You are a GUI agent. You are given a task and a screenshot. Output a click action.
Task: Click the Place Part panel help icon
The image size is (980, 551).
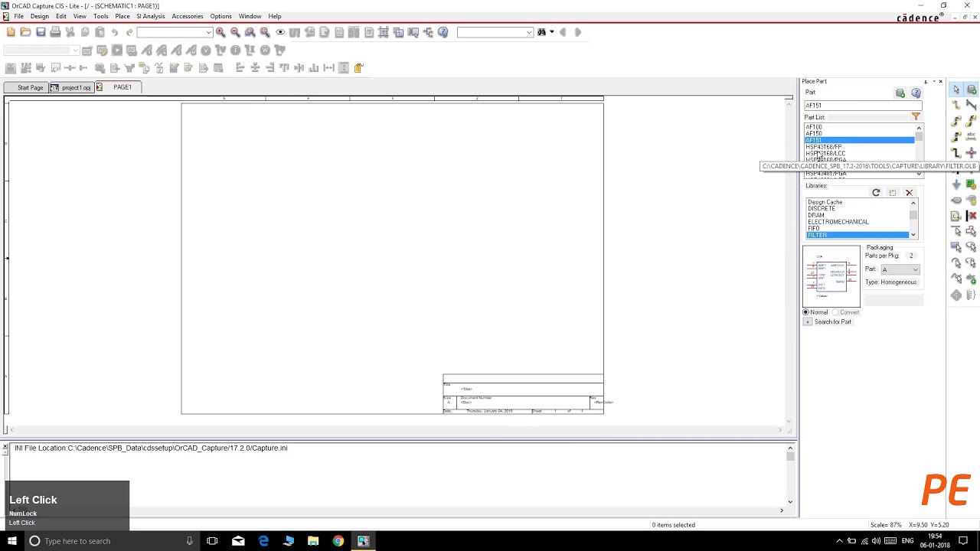(916, 93)
